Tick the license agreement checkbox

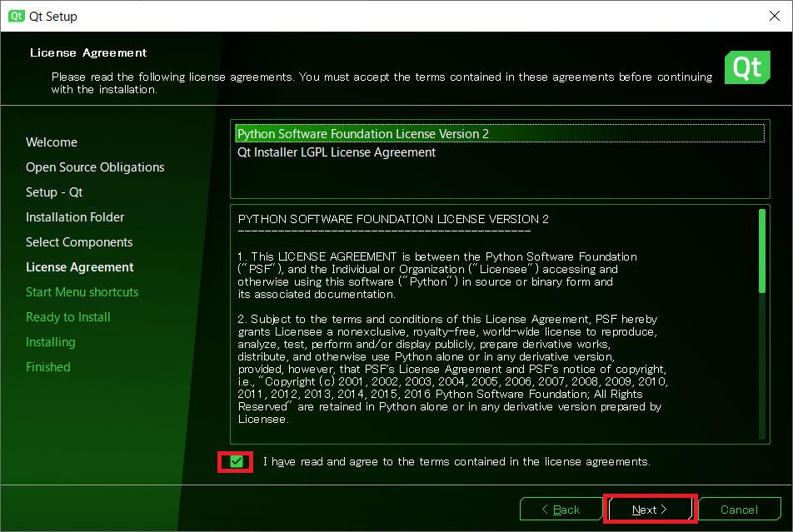(x=237, y=461)
